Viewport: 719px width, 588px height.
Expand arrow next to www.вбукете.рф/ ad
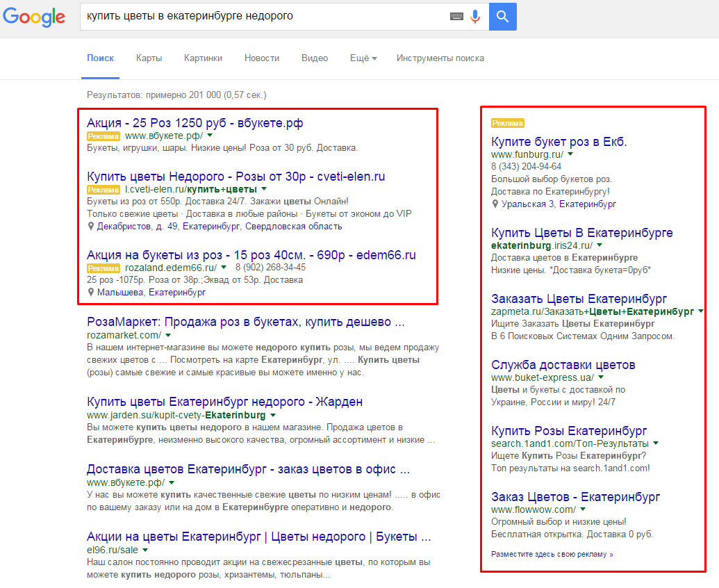[210, 136]
